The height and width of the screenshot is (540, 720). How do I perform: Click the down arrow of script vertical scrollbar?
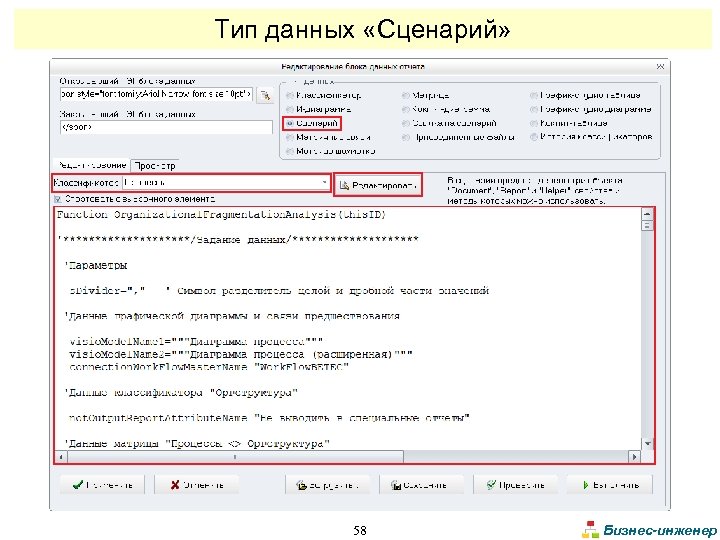tap(647, 444)
